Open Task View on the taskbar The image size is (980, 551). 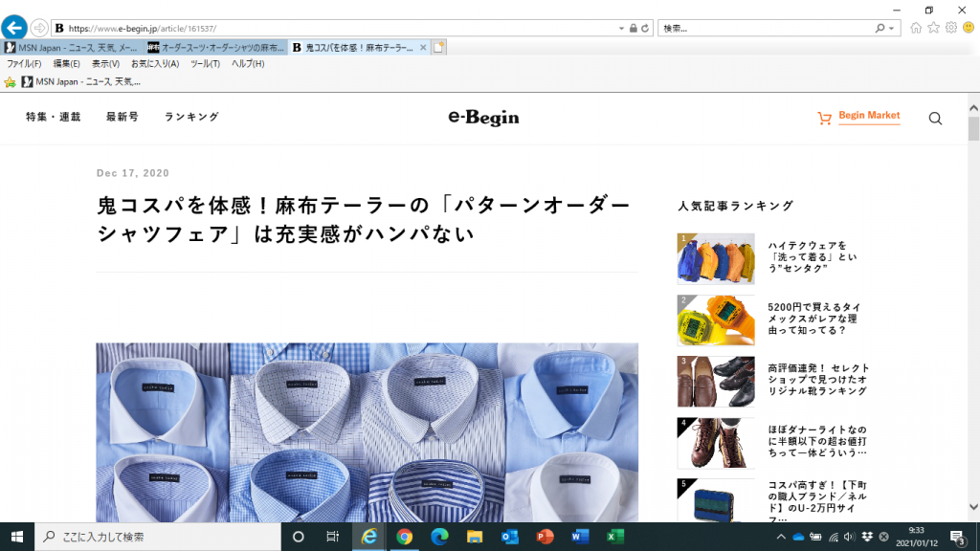point(332,537)
